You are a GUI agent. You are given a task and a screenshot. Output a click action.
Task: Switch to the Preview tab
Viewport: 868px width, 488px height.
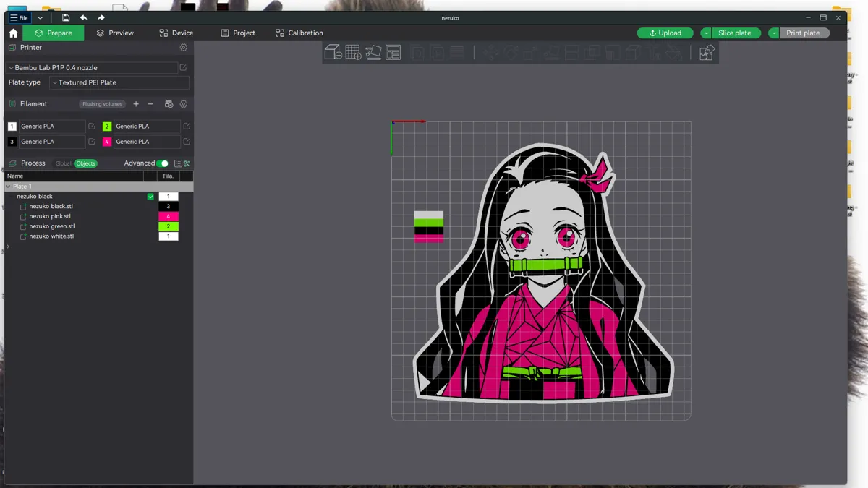[115, 33]
